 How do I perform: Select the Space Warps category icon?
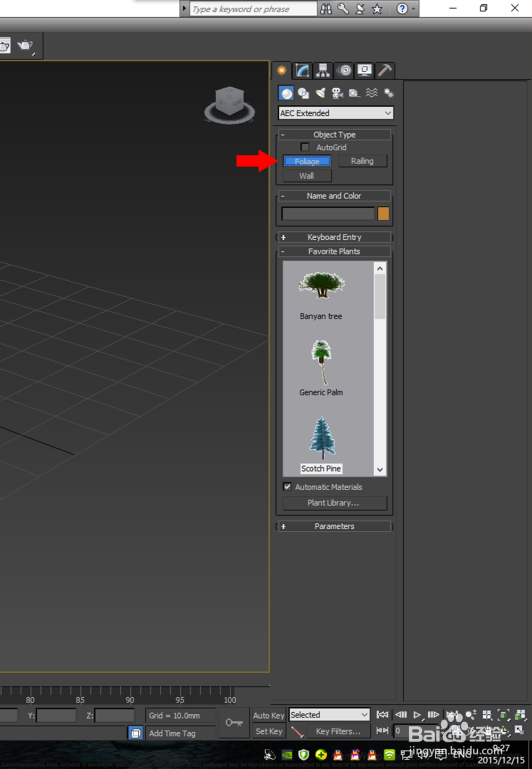point(371,94)
